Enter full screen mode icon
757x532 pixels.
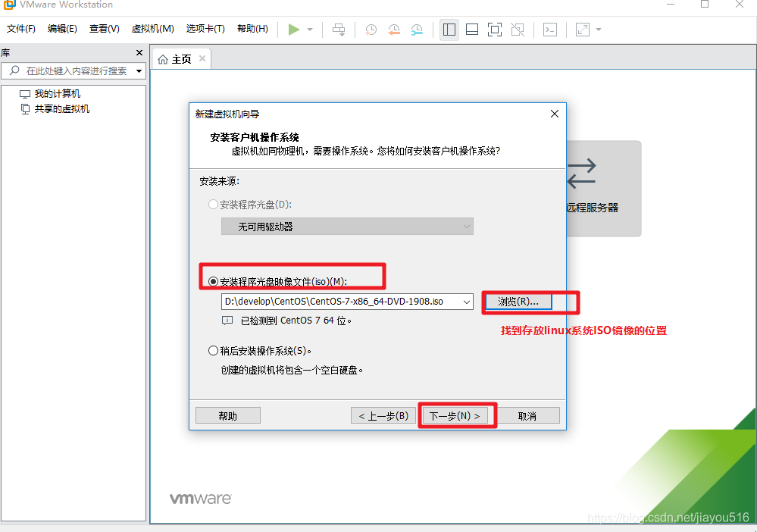click(494, 30)
